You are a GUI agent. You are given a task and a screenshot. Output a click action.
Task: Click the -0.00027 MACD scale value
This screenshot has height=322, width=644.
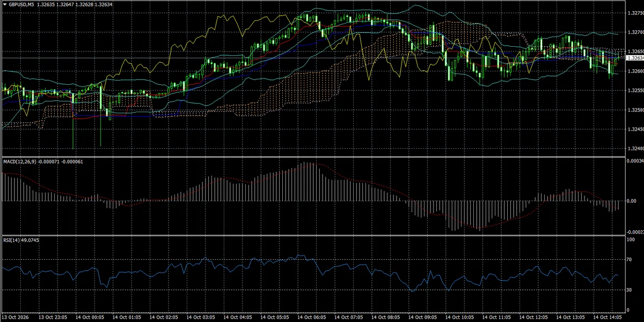[x=635, y=232]
